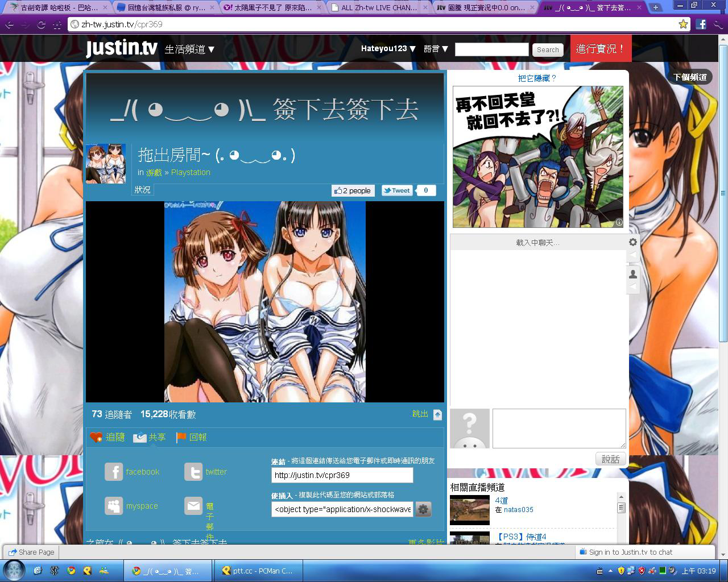
Task: Hide the advertisement via 把它隱藏 link
Action: [537, 78]
